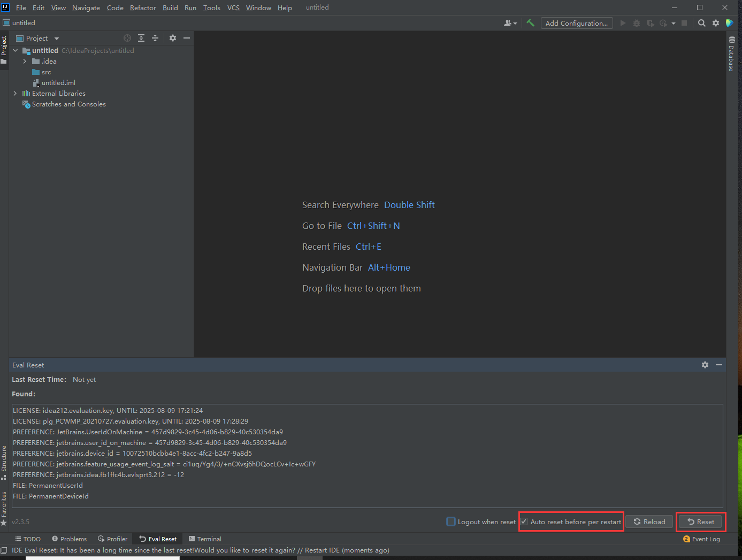Image resolution: width=742 pixels, height=560 pixels.
Task: Click Run with Coverage icon
Action: 650,23
